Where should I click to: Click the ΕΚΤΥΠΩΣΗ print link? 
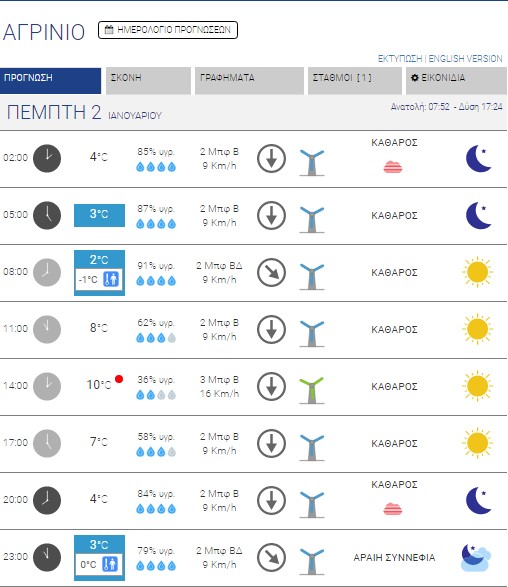[x=399, y=59]
